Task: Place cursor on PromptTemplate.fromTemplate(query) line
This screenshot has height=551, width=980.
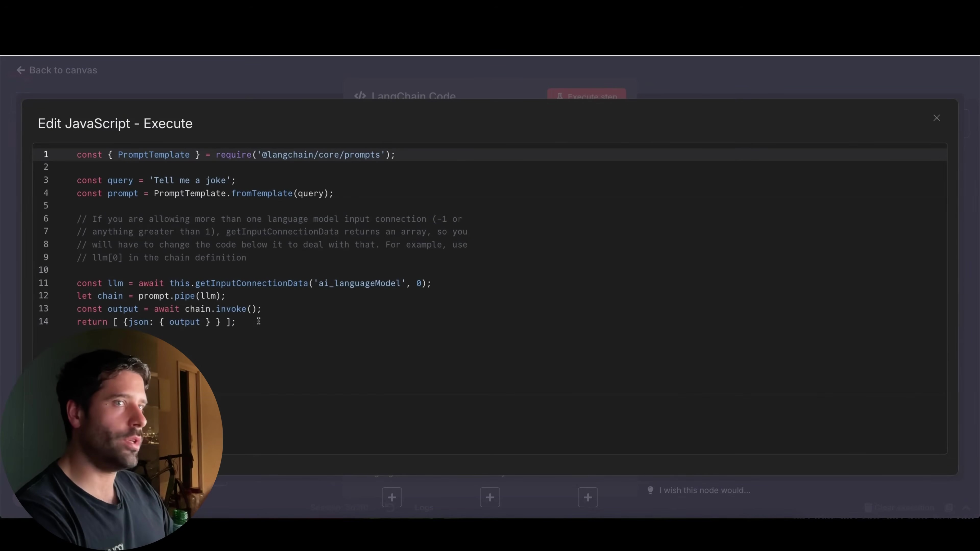Action: pos(205,193)
